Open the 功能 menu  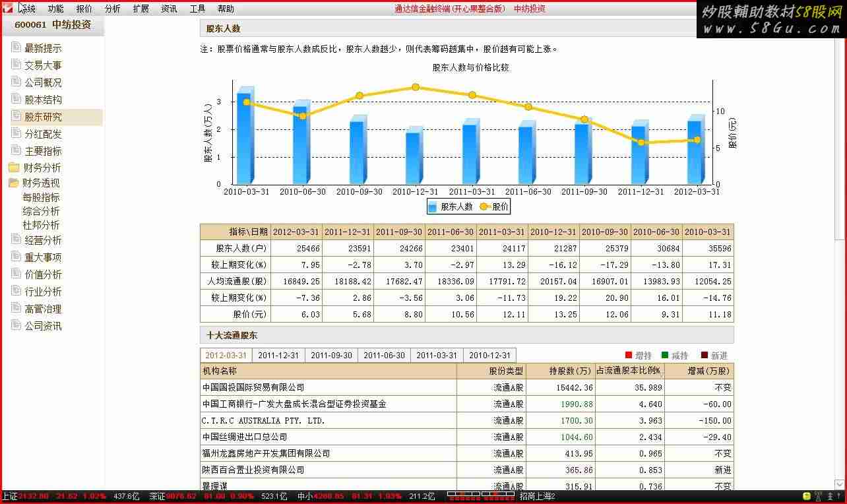(55, 9)
